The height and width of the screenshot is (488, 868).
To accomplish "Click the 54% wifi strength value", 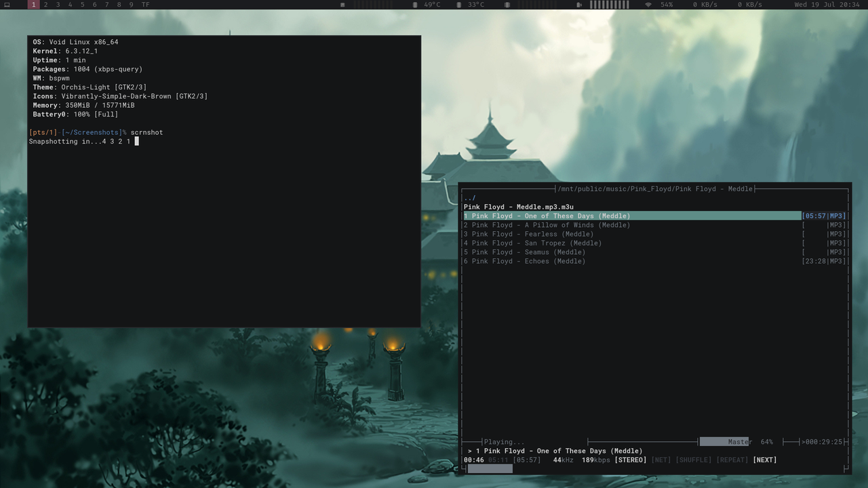I will click(667, 5).
